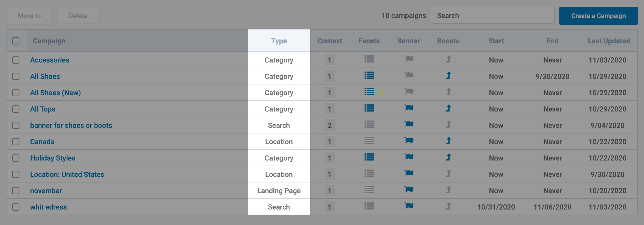
Task: Open the Holiday Styles campaign link
Action: click(53, 158)
